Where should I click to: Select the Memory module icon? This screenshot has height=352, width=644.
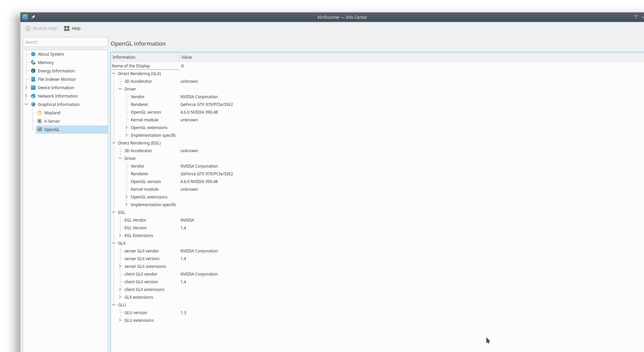click(33, 62)
